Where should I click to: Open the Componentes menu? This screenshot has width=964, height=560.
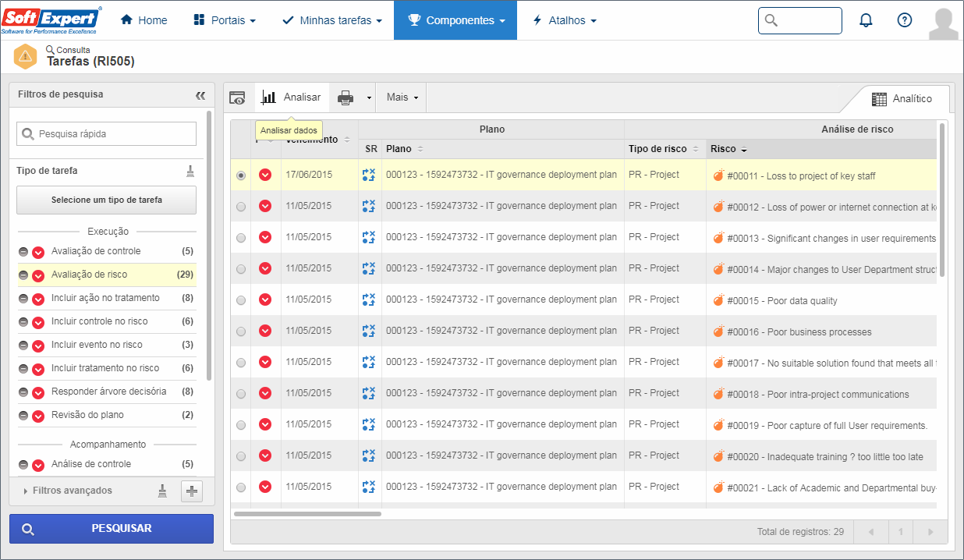pos(455,20)
